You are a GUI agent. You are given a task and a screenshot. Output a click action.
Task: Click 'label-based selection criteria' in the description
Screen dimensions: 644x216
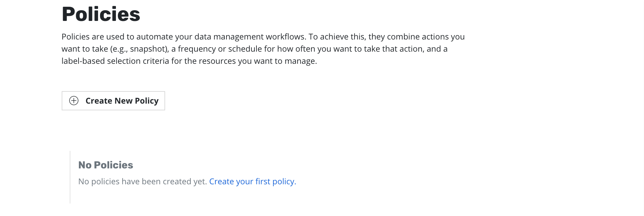click(x=115, y=61)
